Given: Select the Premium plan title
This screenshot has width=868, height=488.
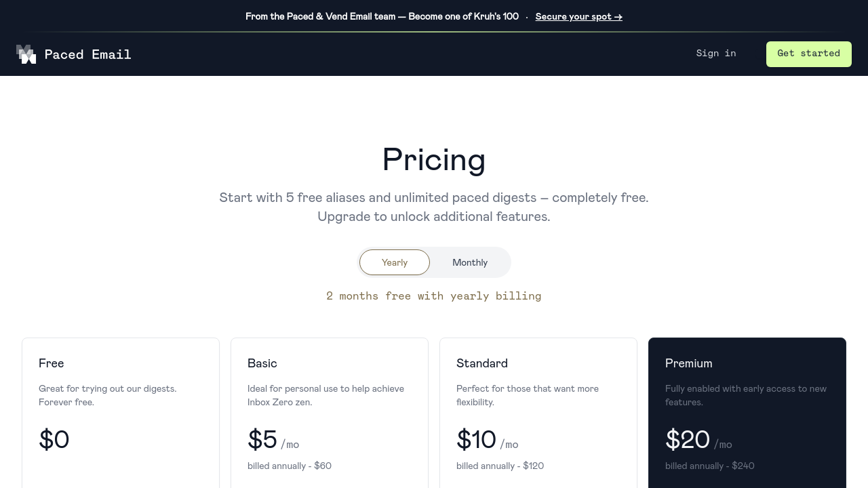Looking at the screenshot, I should [689, 363].
